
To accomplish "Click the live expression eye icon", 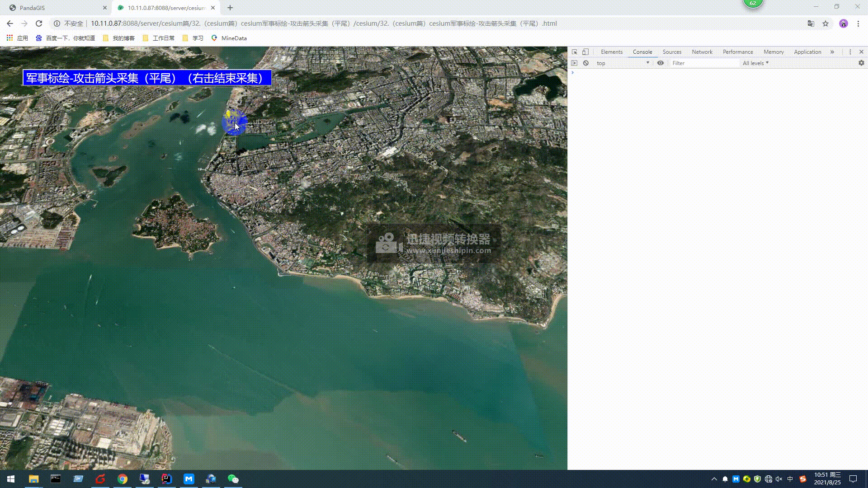I will coord(660,63).
